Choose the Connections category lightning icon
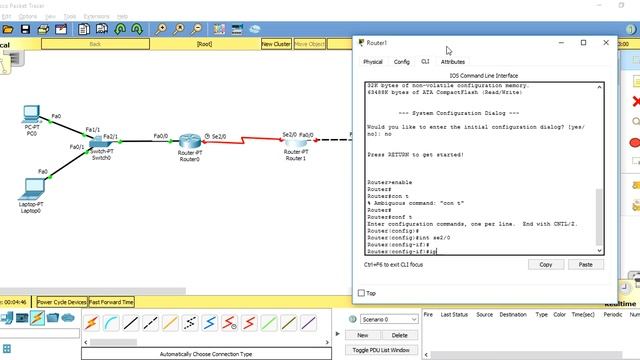This screenshot has height=360, width=640. (x=37, y=318)
